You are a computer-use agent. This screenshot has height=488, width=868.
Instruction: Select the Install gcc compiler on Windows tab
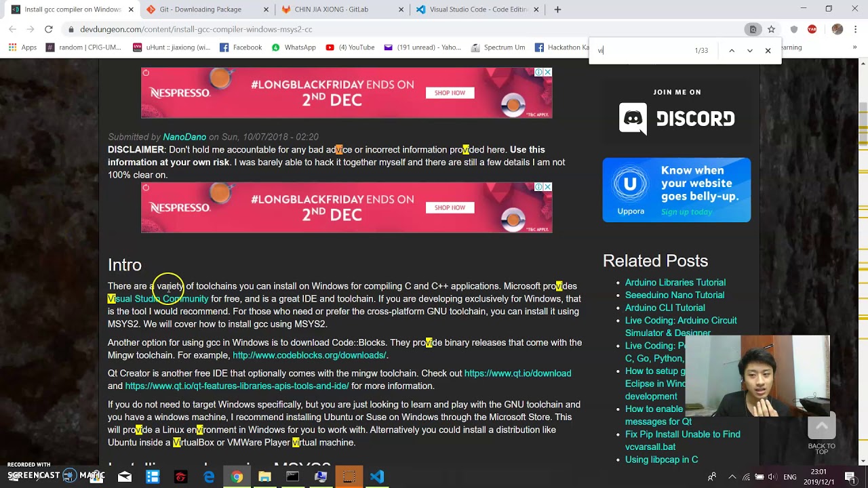pos(71,9)
